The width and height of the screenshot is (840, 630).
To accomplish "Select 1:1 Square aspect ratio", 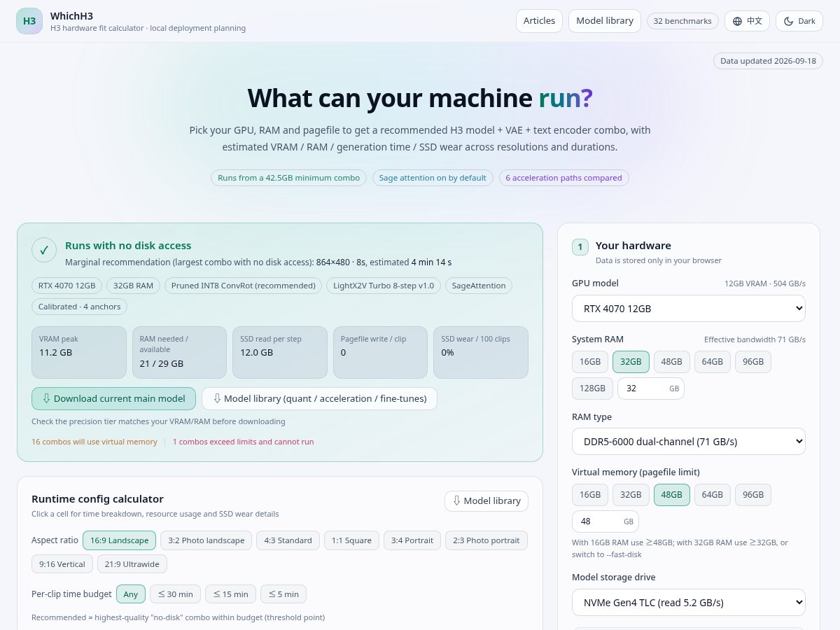I will coord(351,540).
